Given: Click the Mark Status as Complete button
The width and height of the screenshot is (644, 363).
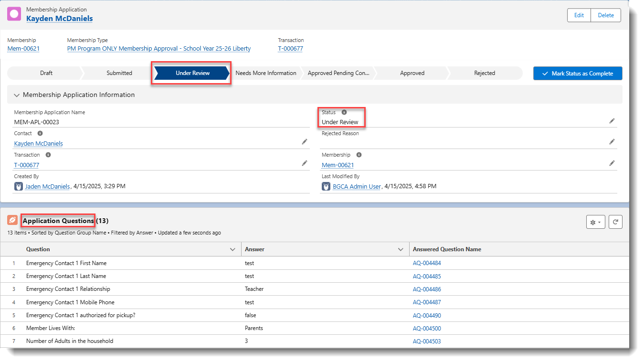Looking at the screenshot, I should coord(578,73).
